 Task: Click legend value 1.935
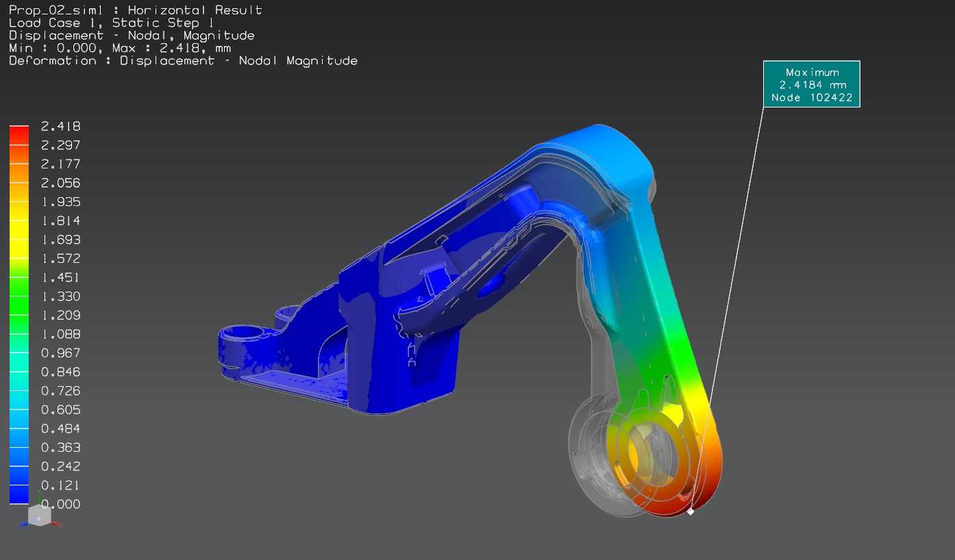pyautogui.click(x=60, y=201)
